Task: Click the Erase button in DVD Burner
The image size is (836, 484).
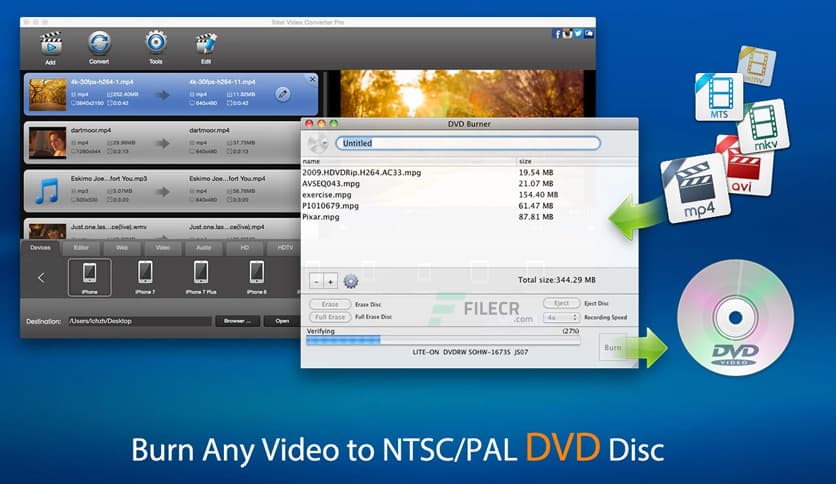Action: click(330, 304)
